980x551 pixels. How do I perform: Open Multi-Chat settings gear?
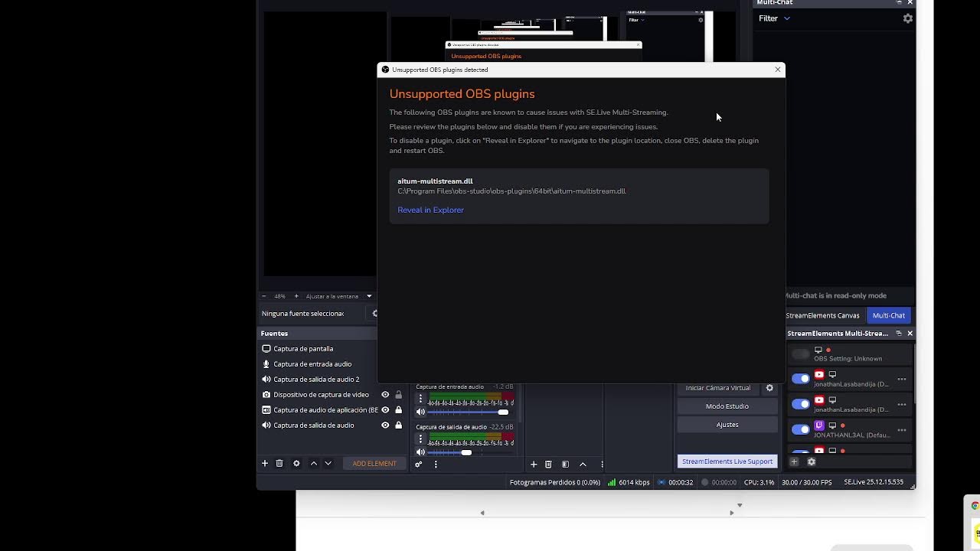tap(908, 18)
